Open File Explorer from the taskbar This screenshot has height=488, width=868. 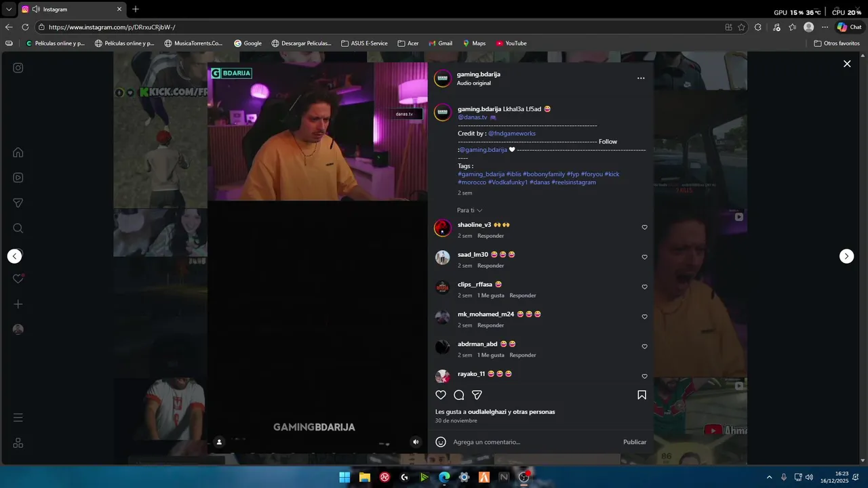365,477
